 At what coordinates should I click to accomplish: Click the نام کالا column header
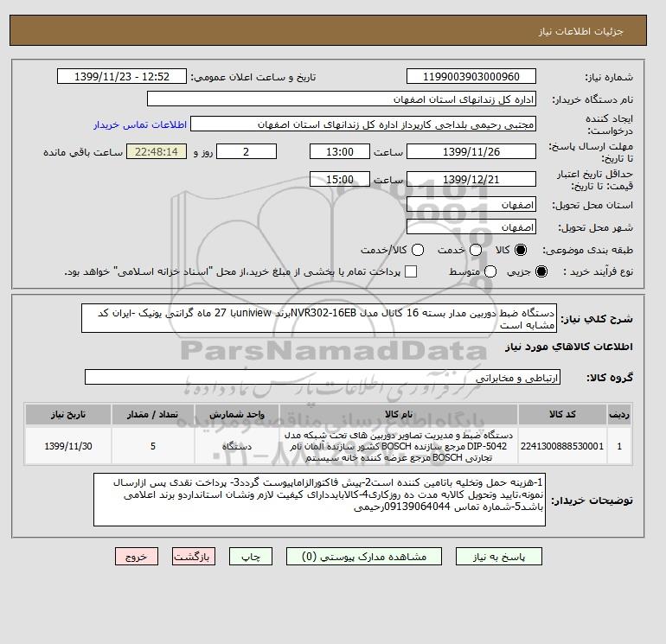[x=399, y=414]
